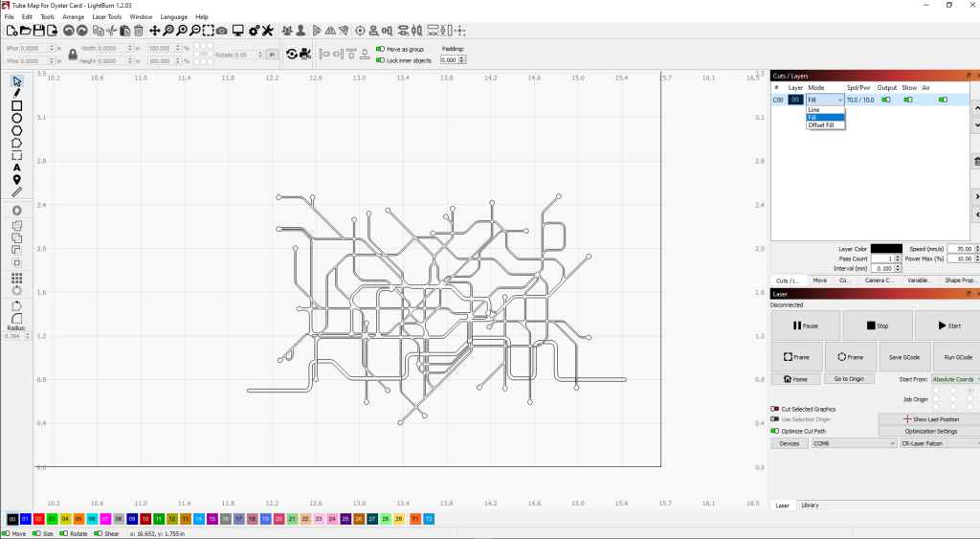Click the Power Max (%) input field
980x539 pixels.
pos(961,258)
